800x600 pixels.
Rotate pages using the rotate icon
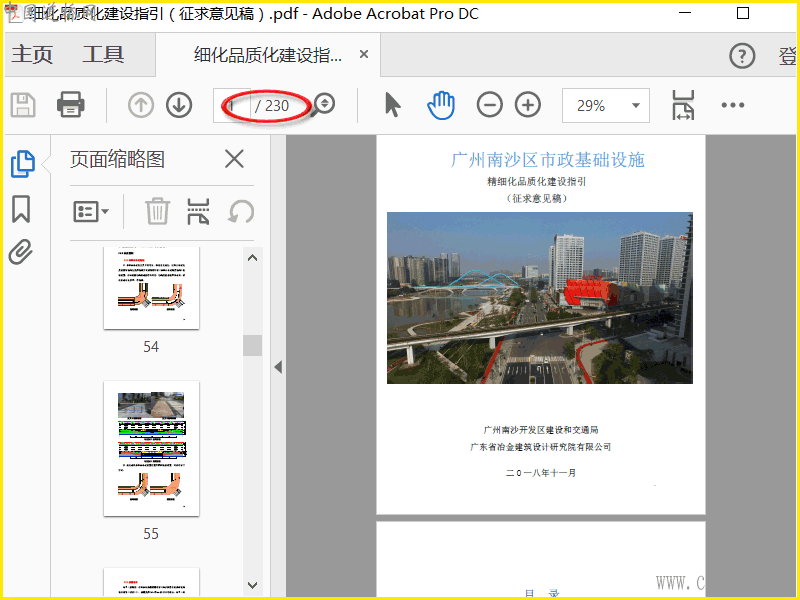pyautogui.click(x=241, y=211)
